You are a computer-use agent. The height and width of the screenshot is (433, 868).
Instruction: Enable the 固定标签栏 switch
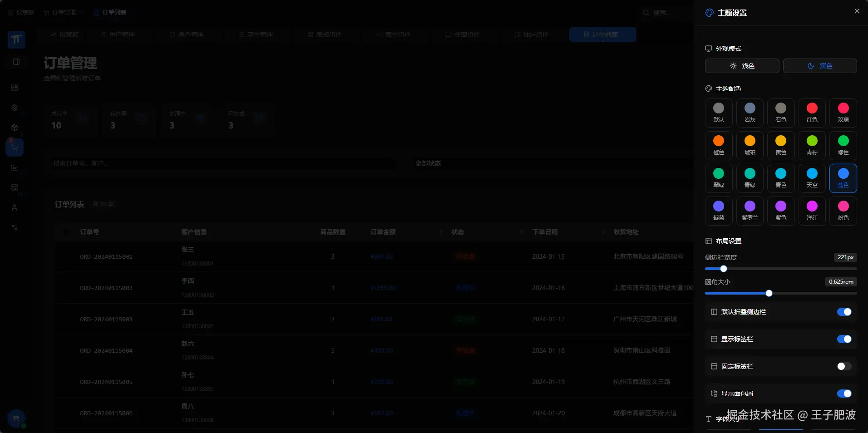tap(844, 366)
